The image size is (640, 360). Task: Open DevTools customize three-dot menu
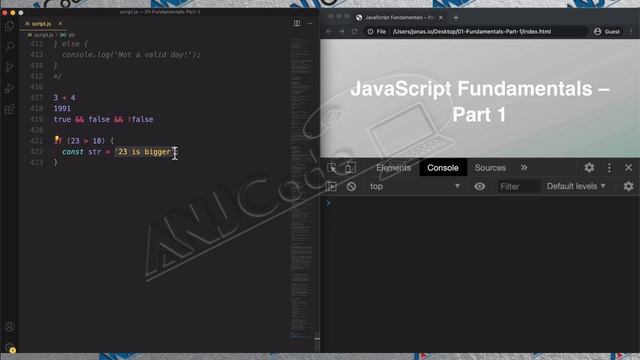(x=609, y=167)
